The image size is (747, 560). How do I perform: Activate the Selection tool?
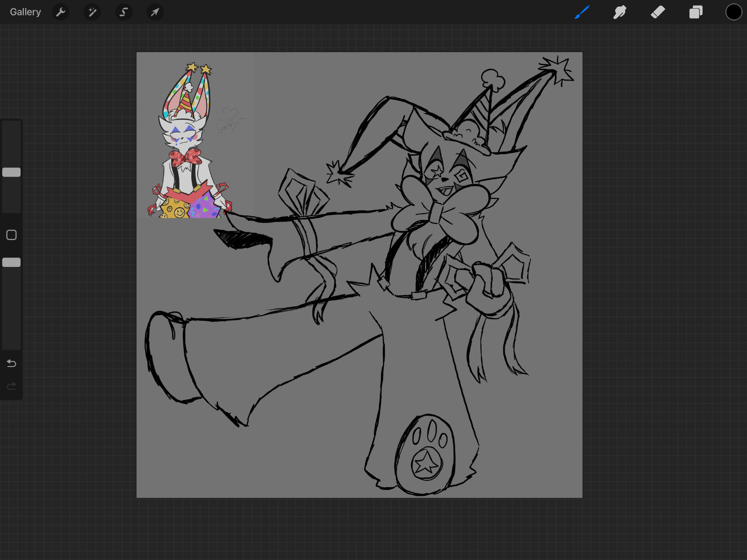[124, 12]
